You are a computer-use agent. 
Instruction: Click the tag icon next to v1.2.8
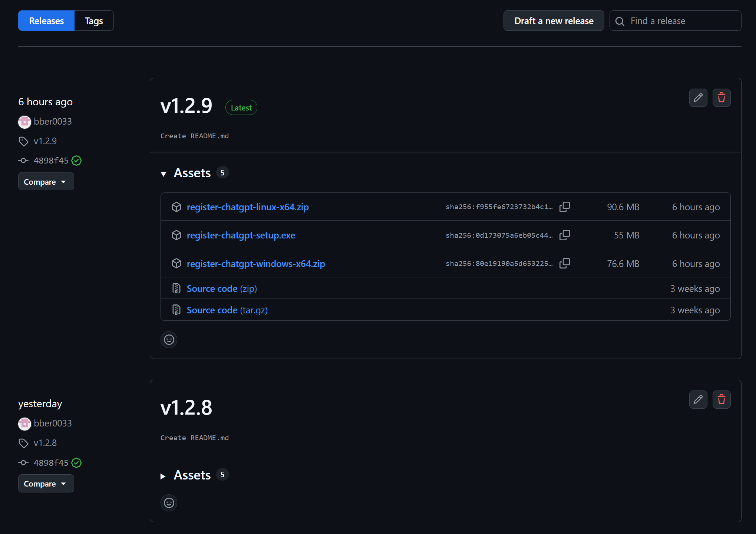click(23, 443)
